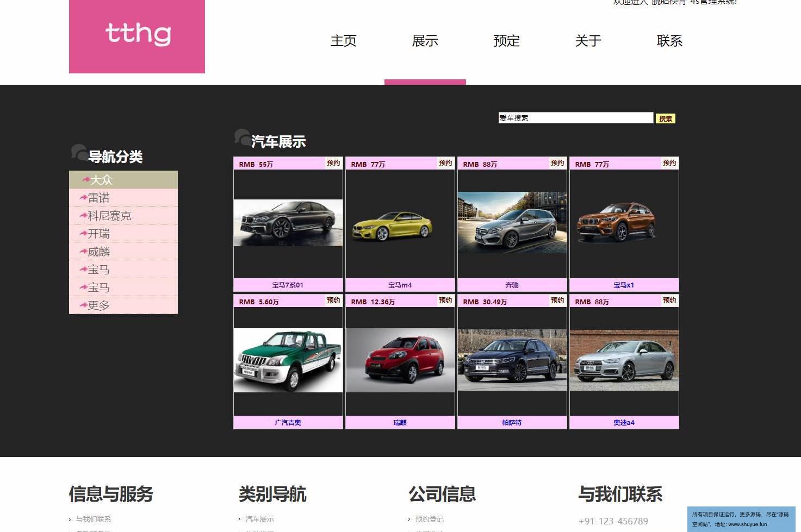801x532 pixels.
Task: Open footer link 预约登记
Action: [x=430, y=519]
